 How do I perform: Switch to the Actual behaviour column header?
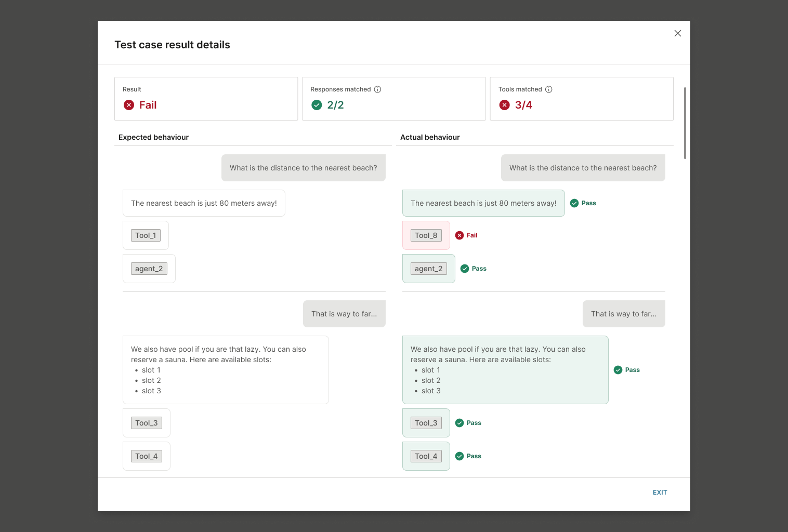(x=430, y=137)
